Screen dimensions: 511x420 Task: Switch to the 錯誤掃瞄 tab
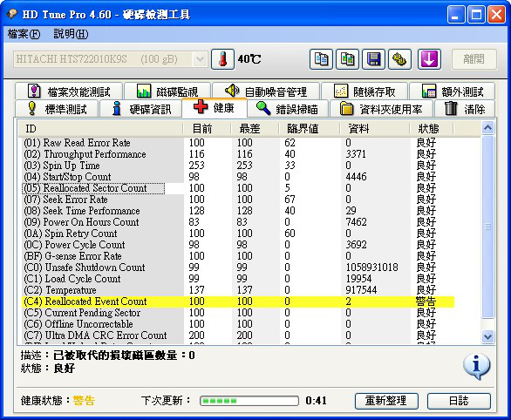point(288,109)
